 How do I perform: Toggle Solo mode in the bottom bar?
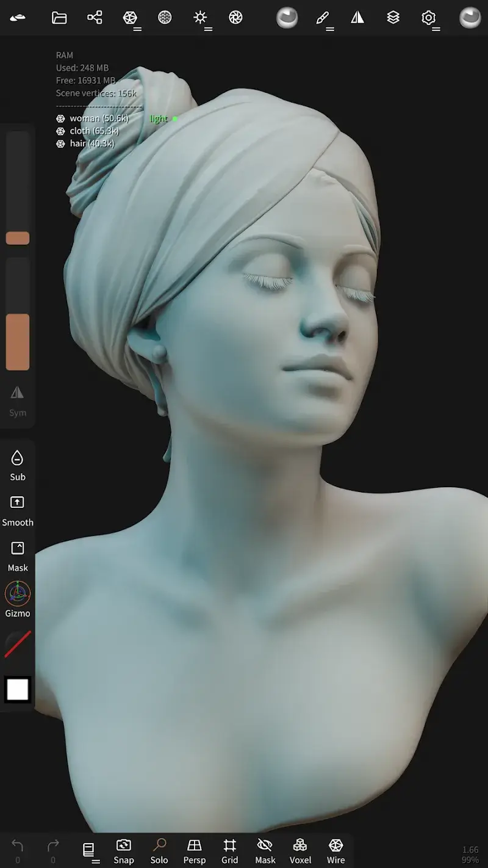pyautogui.click(x=159, y=850)
